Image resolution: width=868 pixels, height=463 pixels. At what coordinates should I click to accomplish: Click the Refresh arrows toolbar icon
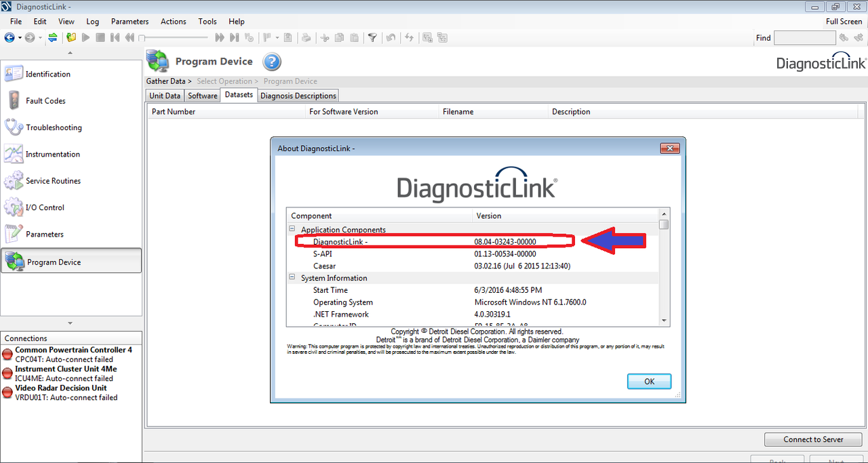(409, 38)
